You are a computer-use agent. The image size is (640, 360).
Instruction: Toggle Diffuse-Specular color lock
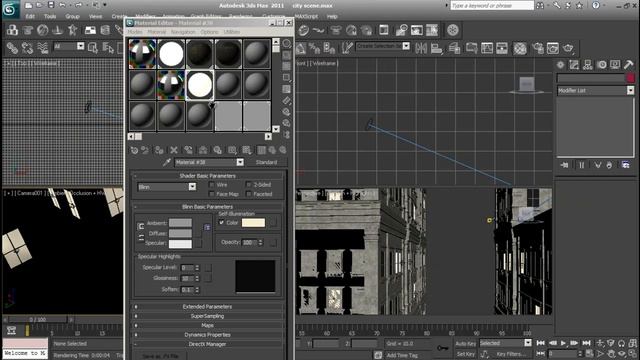pos(141,238)
